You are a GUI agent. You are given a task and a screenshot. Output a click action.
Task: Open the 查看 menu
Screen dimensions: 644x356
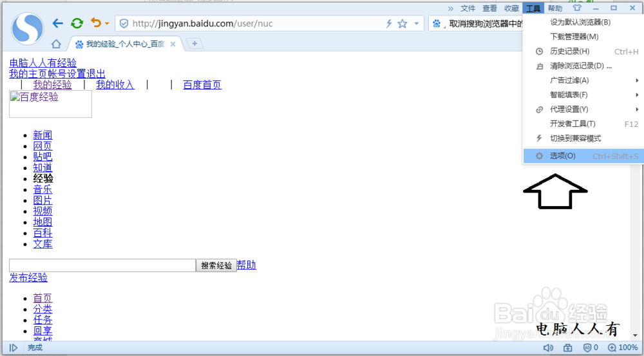click(x=489, y=8)
